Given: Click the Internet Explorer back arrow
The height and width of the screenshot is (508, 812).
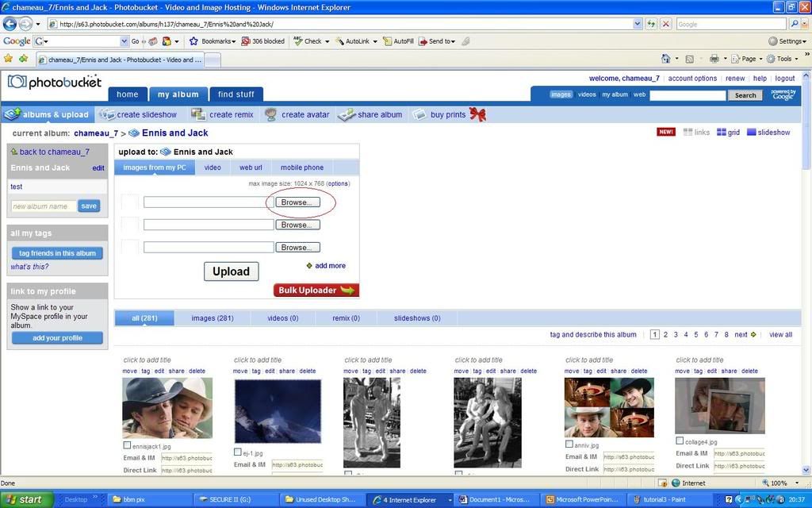Looking at the screenshot, I should (x=10, y=24).
